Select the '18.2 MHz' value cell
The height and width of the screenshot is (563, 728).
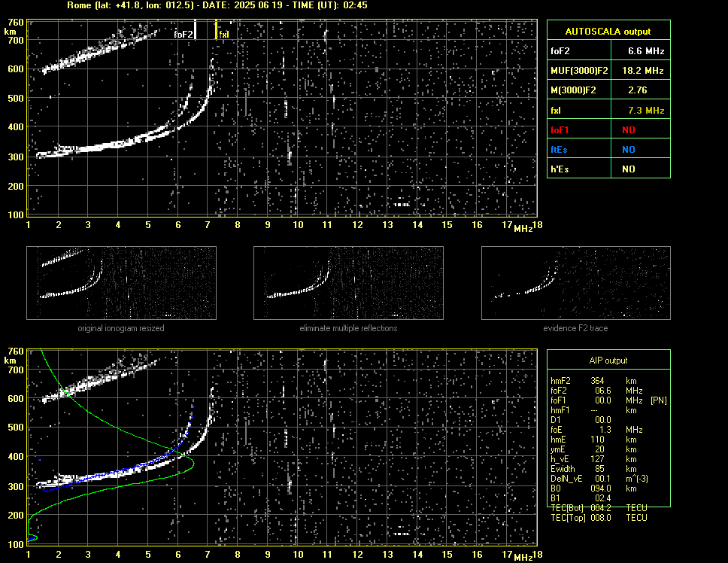pyautogui.click(x=641, y=71)
